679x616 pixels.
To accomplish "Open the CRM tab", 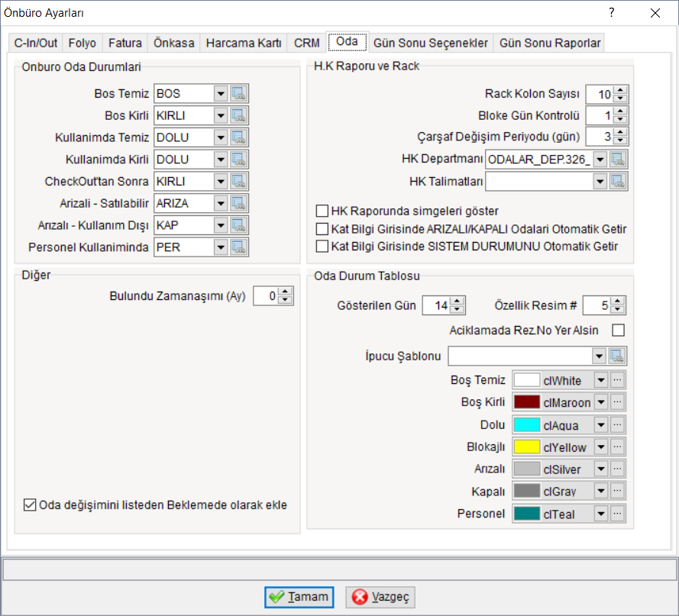I will (306, 44).
